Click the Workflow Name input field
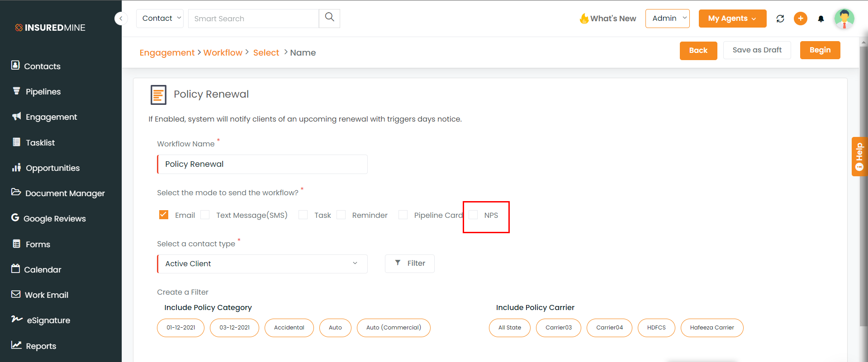 click(x=262, y=164)
